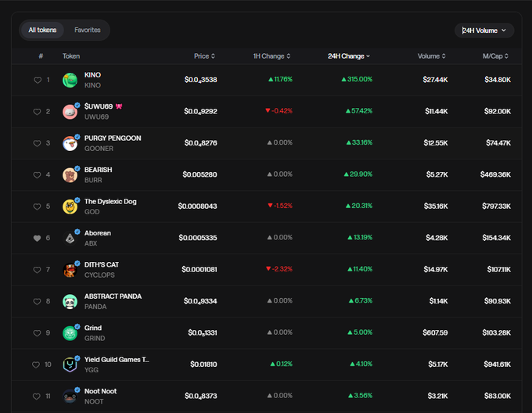Open the KINO token name link
Viewport: 532px width, 413px height.
(92, 75)
